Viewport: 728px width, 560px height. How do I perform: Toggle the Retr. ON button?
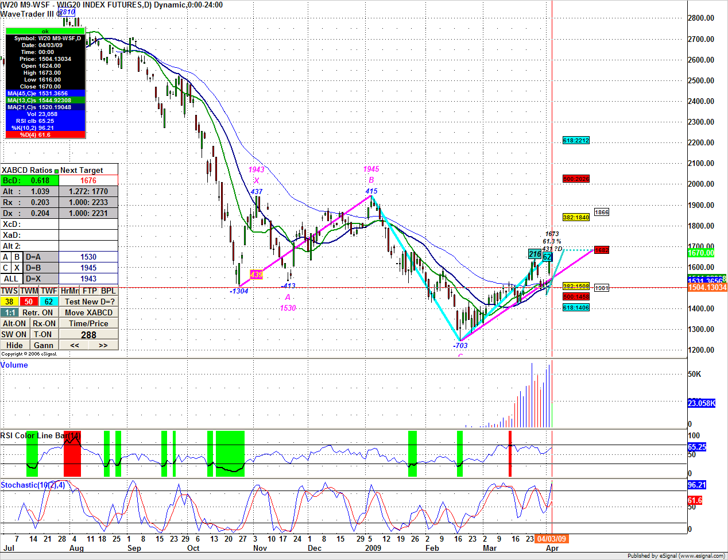click(38, 312)
